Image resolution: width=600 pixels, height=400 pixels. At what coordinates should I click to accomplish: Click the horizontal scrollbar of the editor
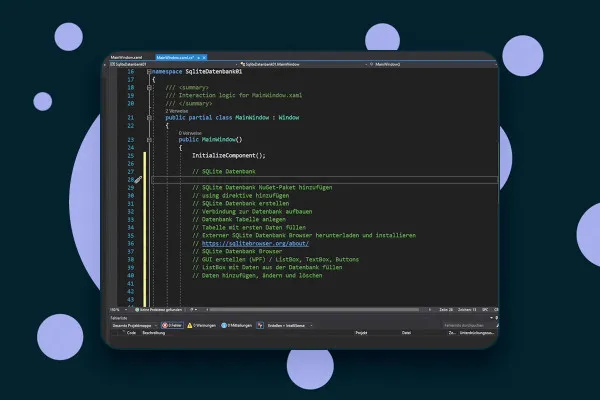click(x=314, y=310)
